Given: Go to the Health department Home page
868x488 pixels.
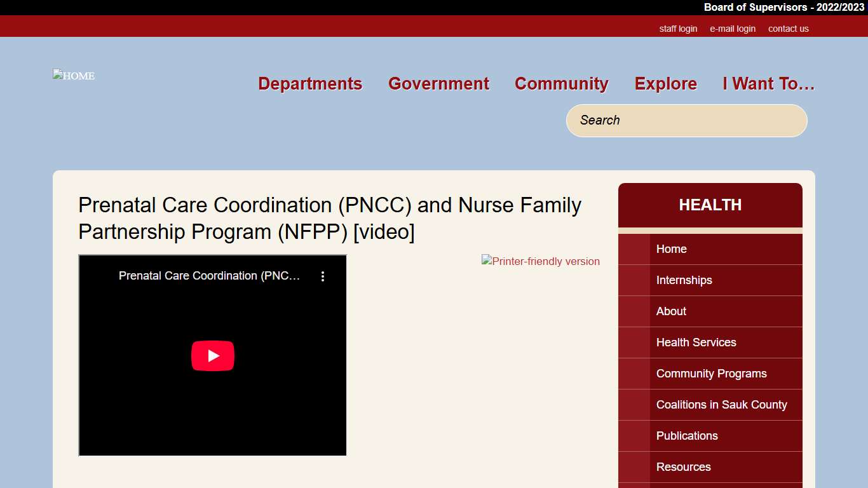Looking at the screenshot, I should point(671,249).
